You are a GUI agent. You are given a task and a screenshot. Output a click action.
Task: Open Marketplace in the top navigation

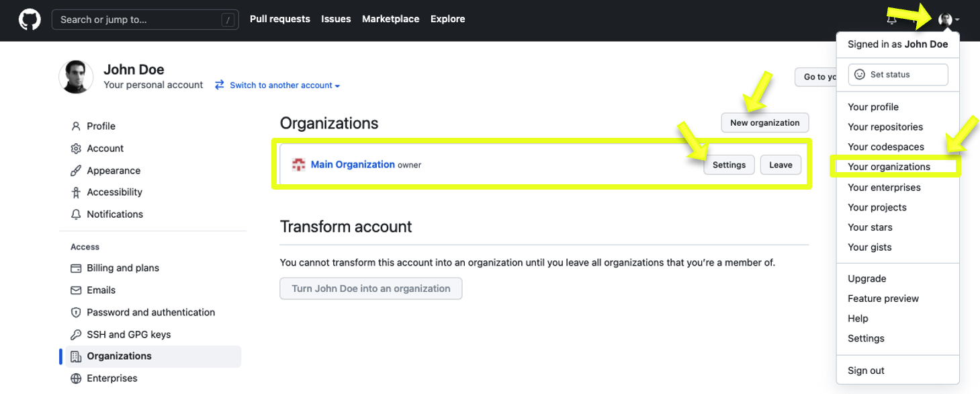pos(391,19)
